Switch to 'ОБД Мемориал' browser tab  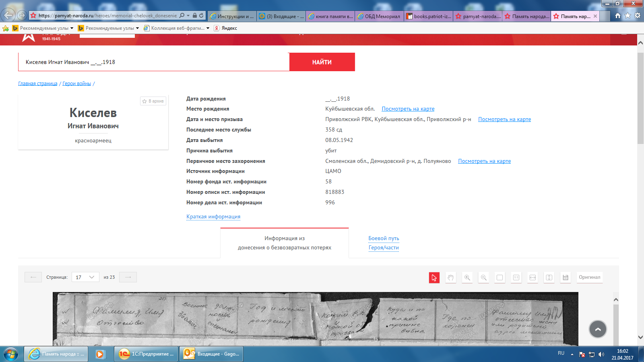pyautogui.click(x=379, y=16)
